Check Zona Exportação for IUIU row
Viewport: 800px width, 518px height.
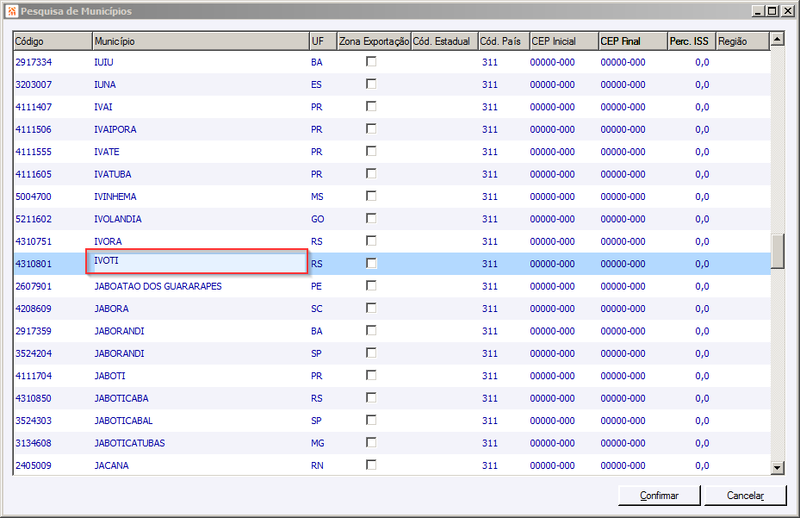371,62
